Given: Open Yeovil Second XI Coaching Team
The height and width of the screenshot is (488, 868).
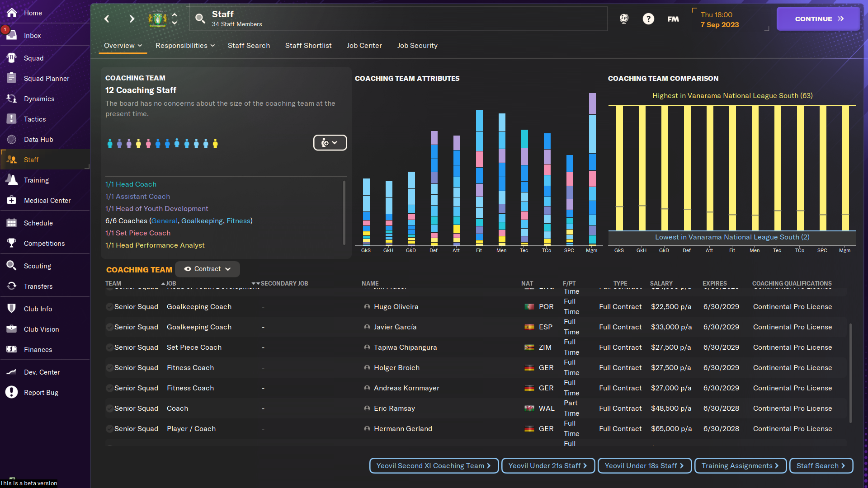Looking at the screenshot, I should [x=434, y=466].
